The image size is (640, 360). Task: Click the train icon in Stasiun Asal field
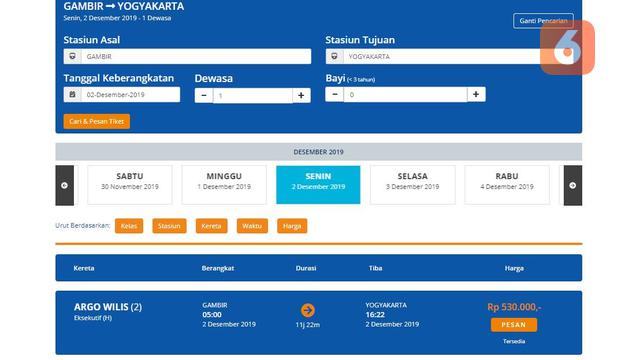[72, 56]
